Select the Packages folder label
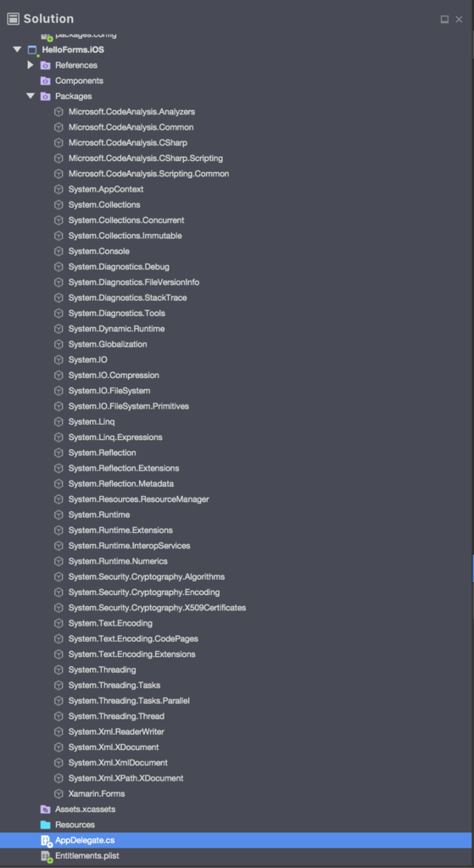 74,97
